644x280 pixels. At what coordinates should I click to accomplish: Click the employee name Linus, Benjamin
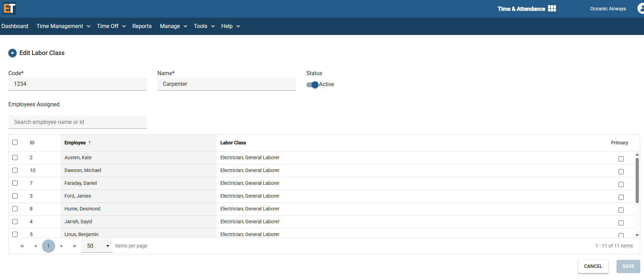point(81,234)
